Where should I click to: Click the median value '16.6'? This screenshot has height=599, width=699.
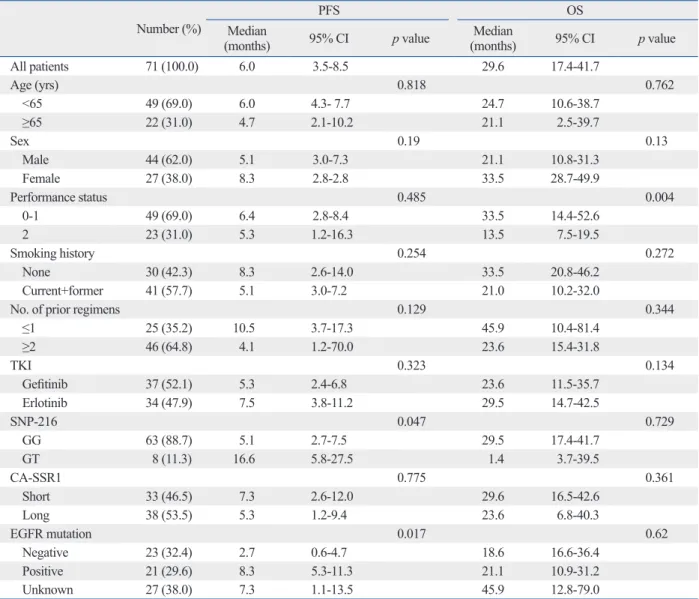click(x=244, y=459)
